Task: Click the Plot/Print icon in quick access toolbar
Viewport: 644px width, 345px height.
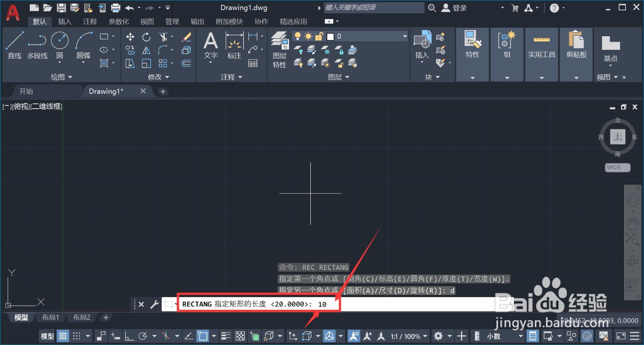Action: coord(116,8)
